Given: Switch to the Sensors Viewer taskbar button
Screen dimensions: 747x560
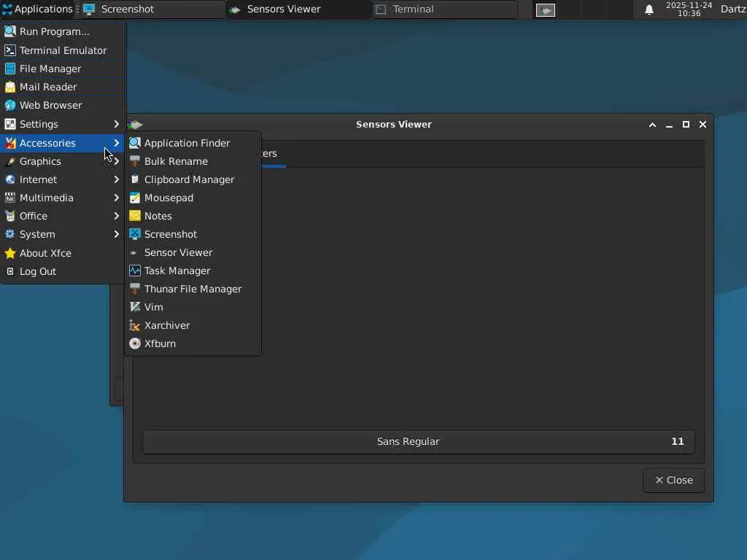Looking at the screenshot, I should point(298,9).
